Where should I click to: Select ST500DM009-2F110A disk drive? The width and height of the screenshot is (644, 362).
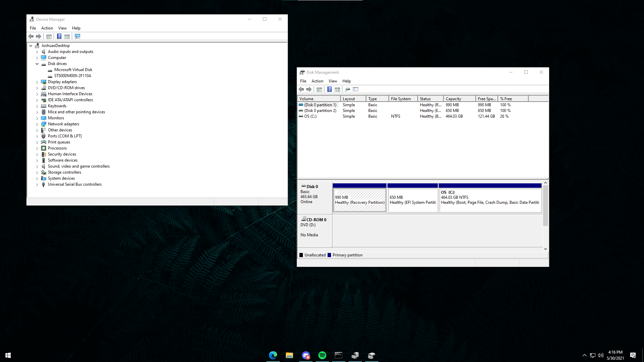click(x=73, y=76)
